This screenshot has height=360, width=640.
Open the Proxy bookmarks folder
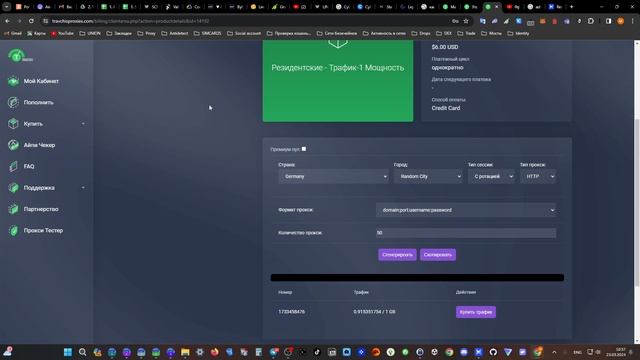pos(146,33)
